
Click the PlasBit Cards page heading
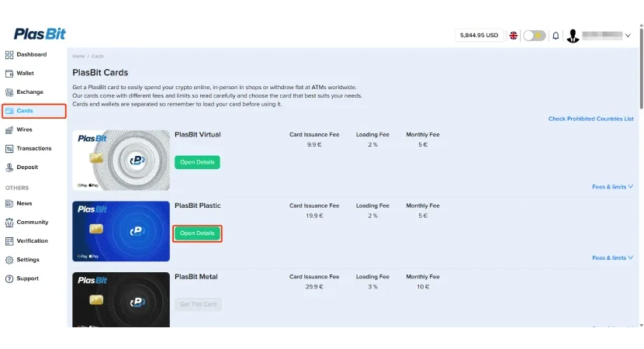(x=100, y=73)
